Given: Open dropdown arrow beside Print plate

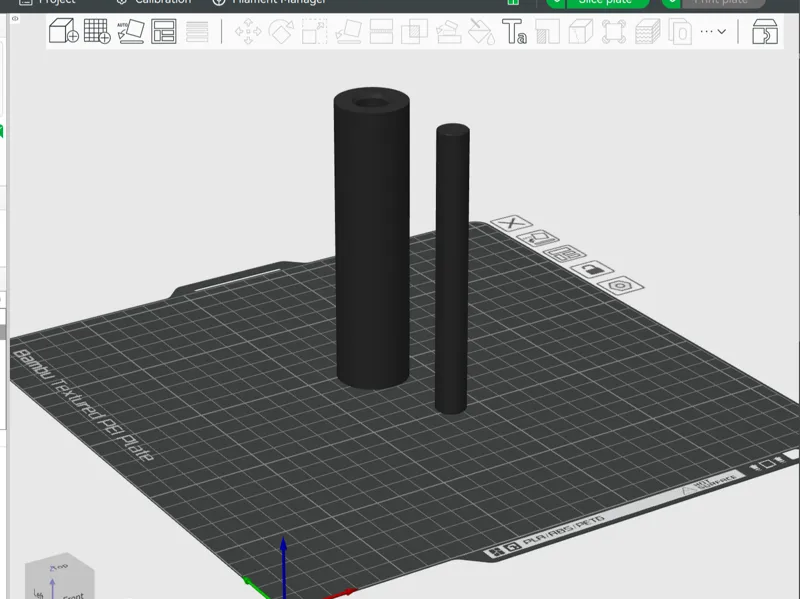Looking at the screenshot, I should [x=671, y=2].
